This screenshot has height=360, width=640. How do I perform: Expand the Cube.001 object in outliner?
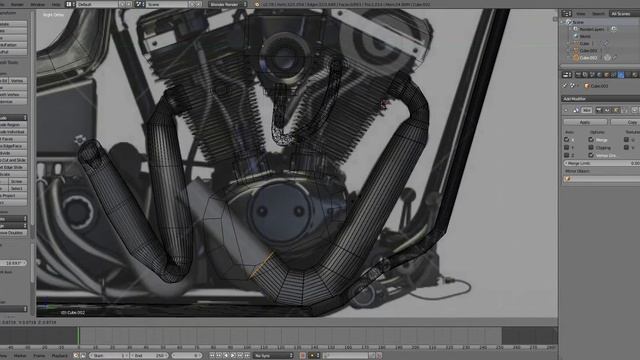click(570, 51)
